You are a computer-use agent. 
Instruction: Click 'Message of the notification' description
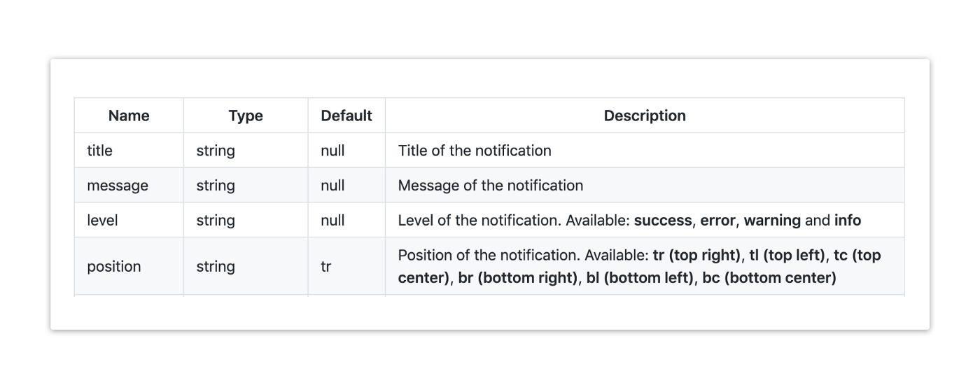click(x=490, y=186)
